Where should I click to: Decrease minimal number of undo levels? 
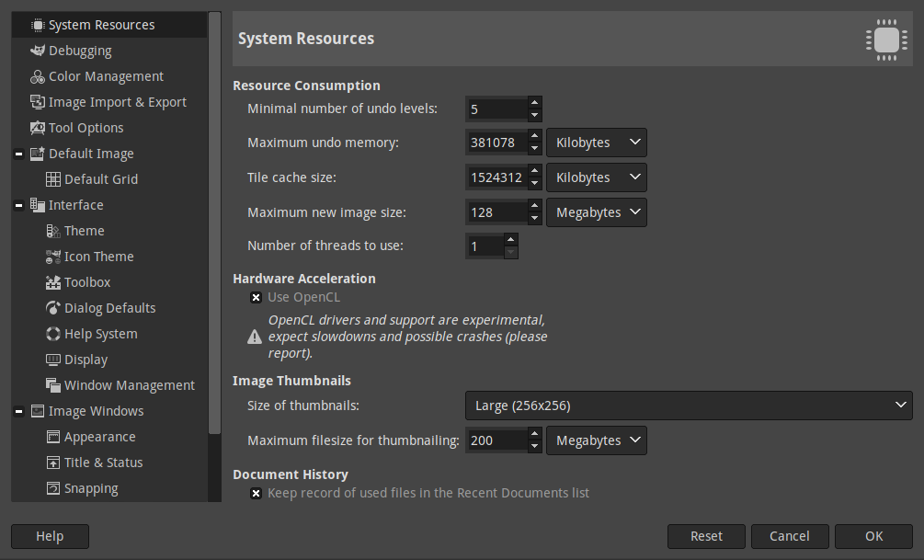coord(534,116)
